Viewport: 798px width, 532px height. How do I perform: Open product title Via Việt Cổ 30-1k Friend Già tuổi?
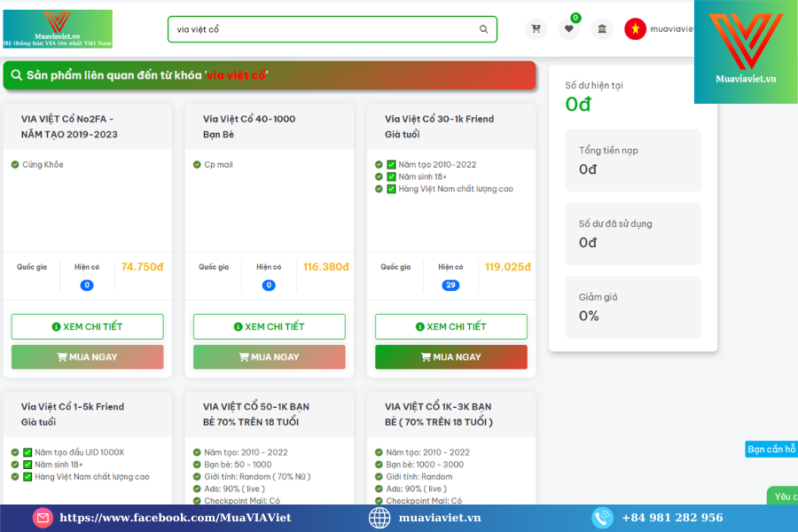click(439, 127)
